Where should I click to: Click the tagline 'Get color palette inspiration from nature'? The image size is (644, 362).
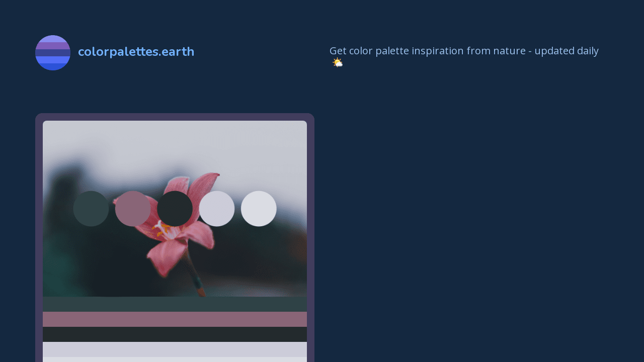pos(427,51)
